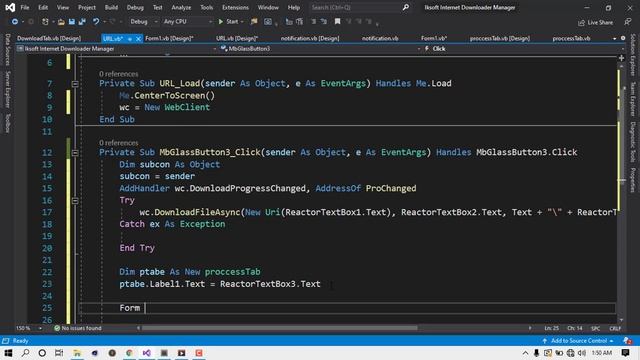Click the Ln 25 line indicator

(x=551, y=328)
